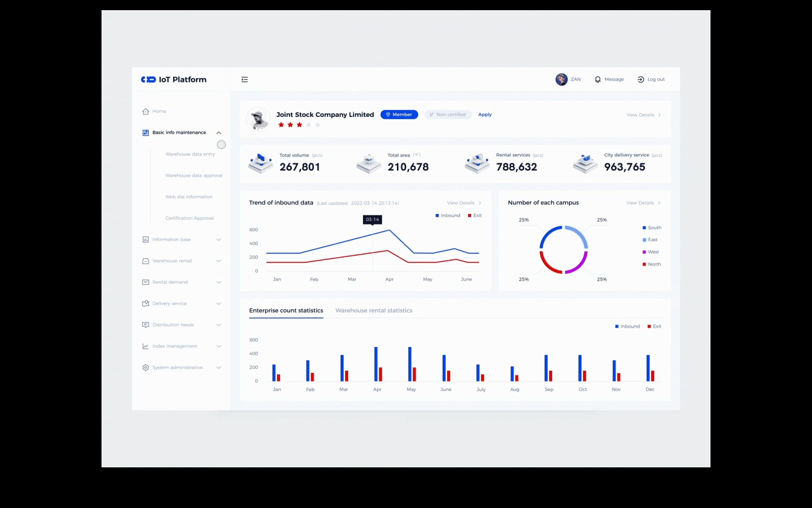Click the Distribution needs icon
Screen dimensions: 812x508
click(x=146, y=325)
